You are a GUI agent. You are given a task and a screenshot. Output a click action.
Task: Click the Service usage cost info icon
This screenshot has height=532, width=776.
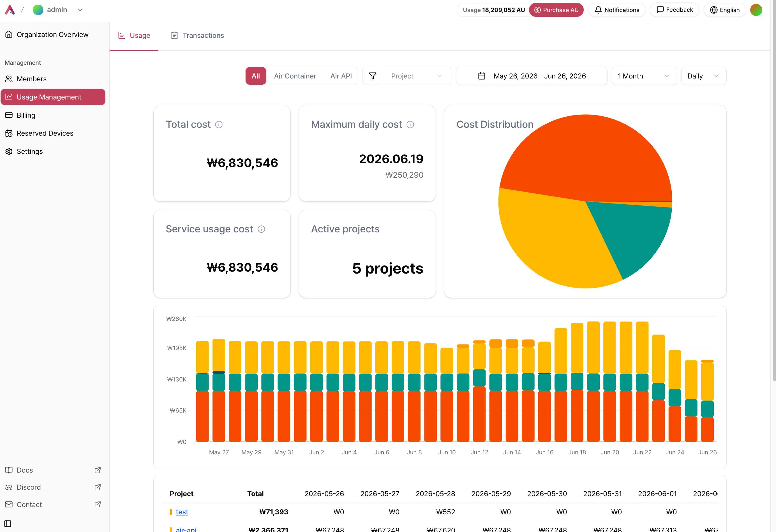262,229
